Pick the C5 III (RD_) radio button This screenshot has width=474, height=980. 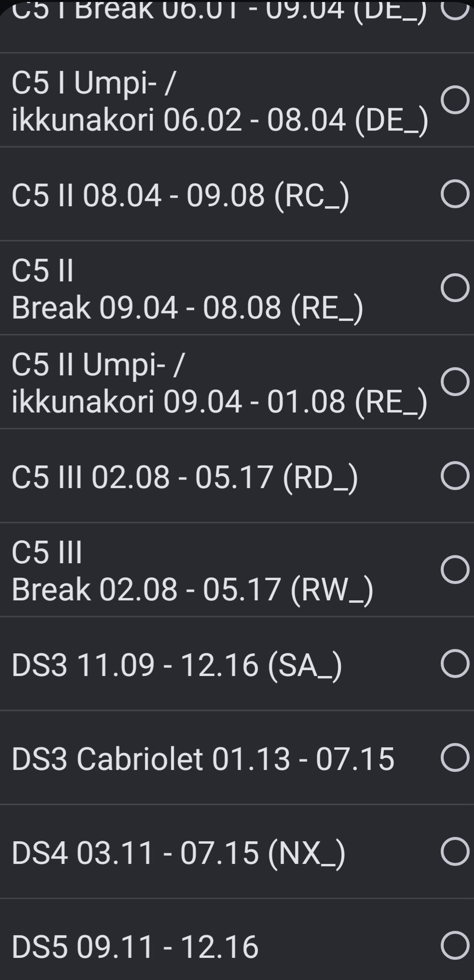coord(455,476)
